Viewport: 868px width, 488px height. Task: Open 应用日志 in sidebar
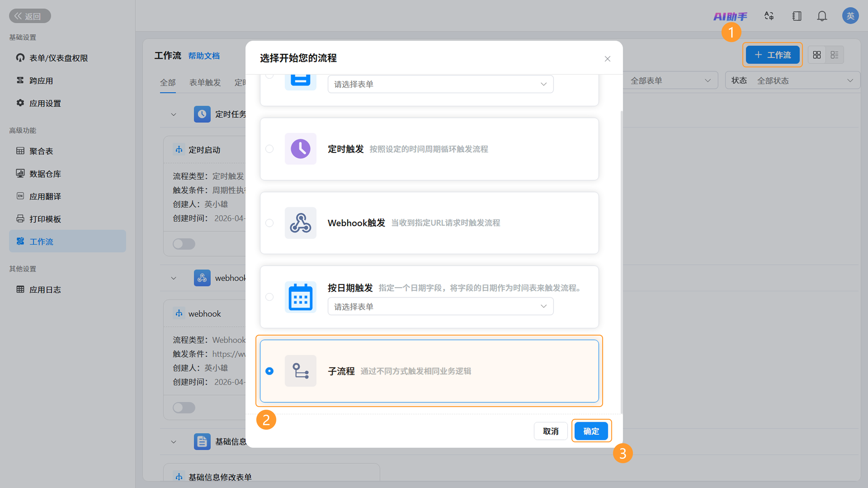click(x=67, y=289)
